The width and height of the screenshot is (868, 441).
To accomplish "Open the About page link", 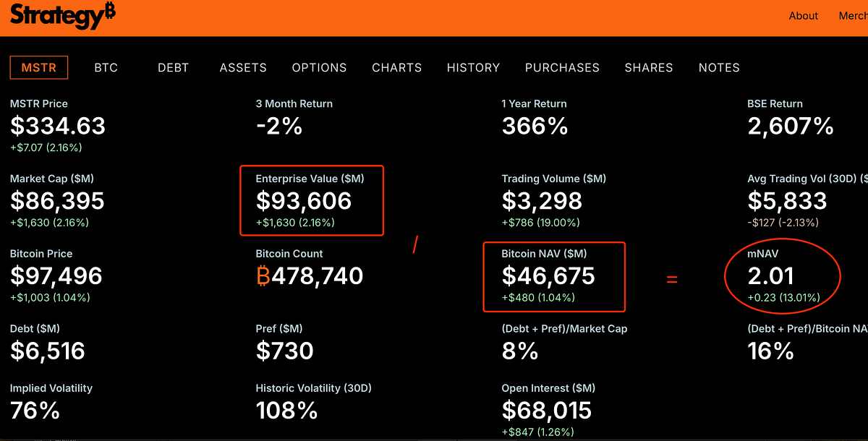I will (803, 15).
